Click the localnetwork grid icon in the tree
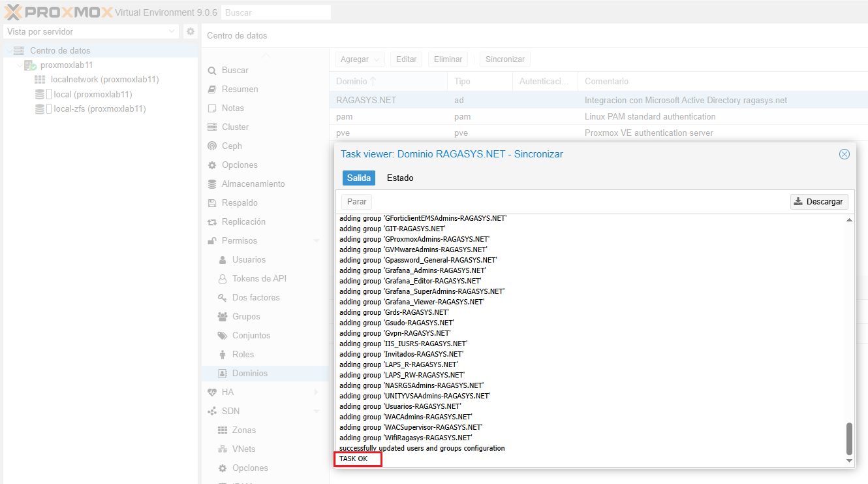 click(x=40, y=80)
